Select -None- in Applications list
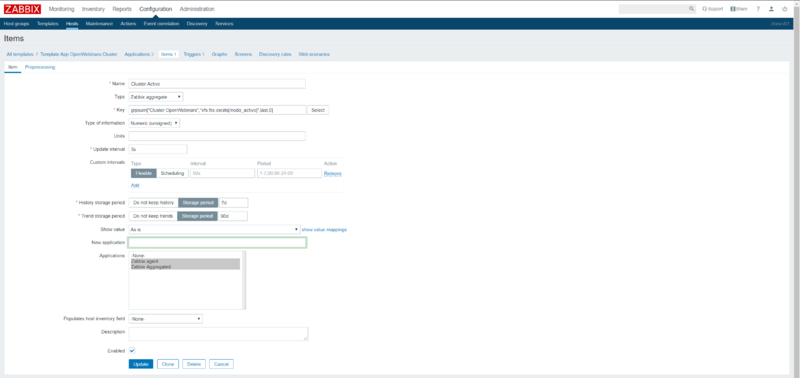This screenshot has height=378, width=800. (x=184, y=255)
